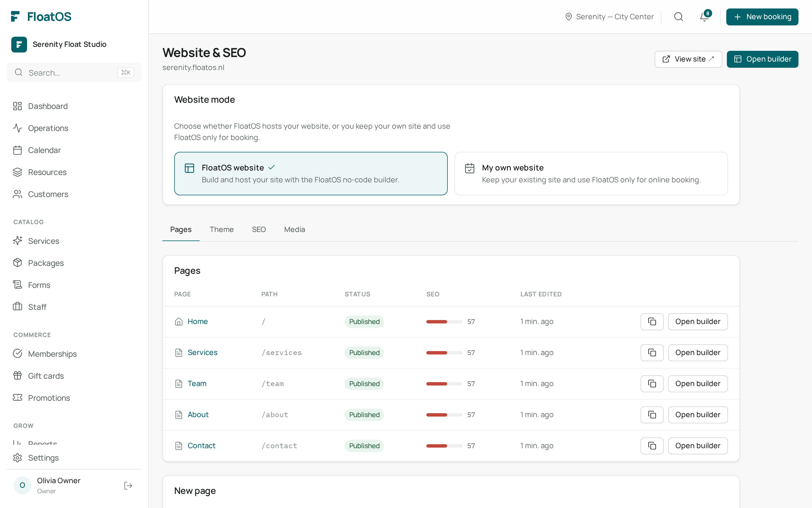Open the Services page link in table

202,352
